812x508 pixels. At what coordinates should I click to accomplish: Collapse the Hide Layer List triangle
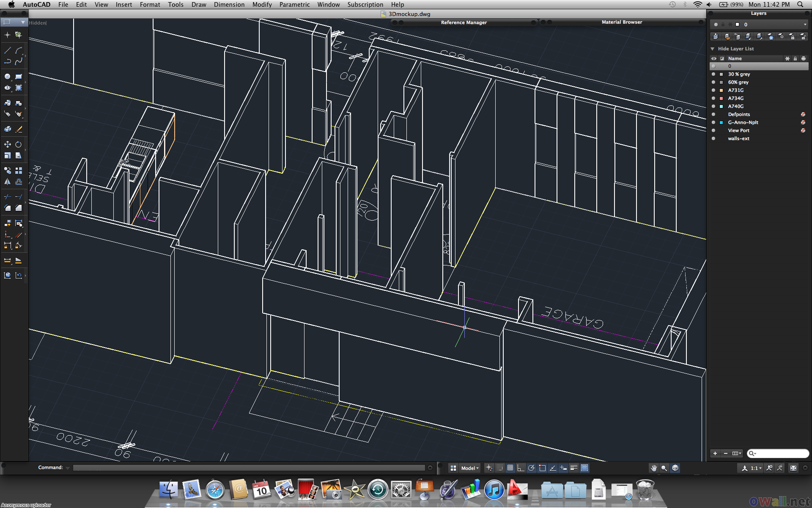(x=713, y=49)
